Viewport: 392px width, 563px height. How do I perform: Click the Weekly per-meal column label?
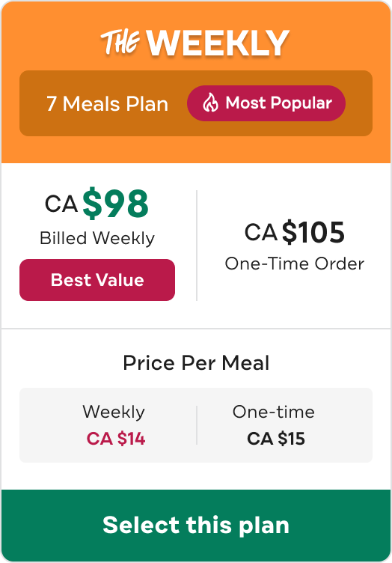pos(114,413)
